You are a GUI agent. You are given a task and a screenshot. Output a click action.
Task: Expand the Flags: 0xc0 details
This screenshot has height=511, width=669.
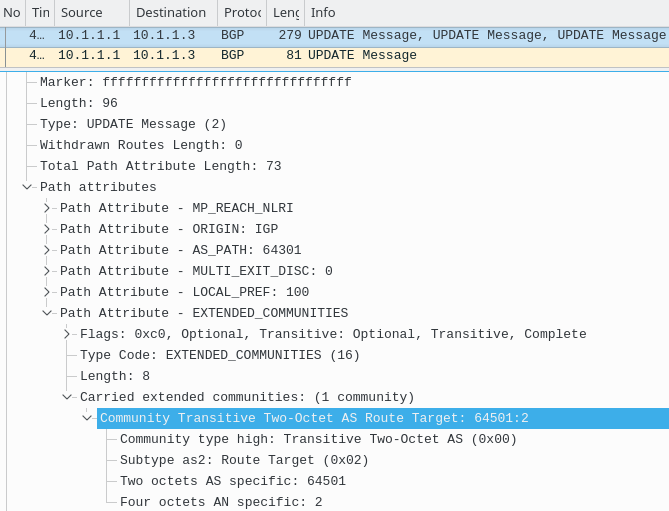click(x=67, y=334)
